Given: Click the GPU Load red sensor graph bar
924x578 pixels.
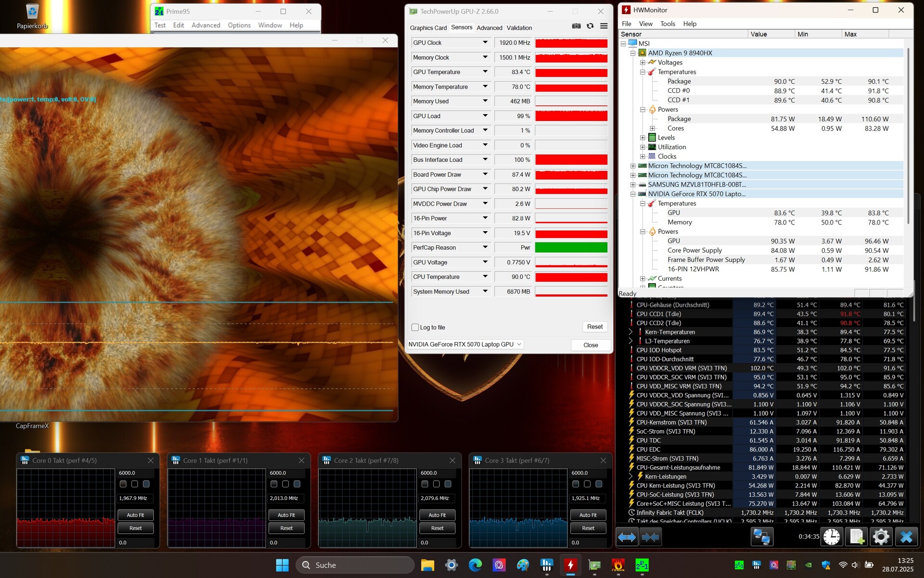Looking at the screenshot, I should 571,116.
